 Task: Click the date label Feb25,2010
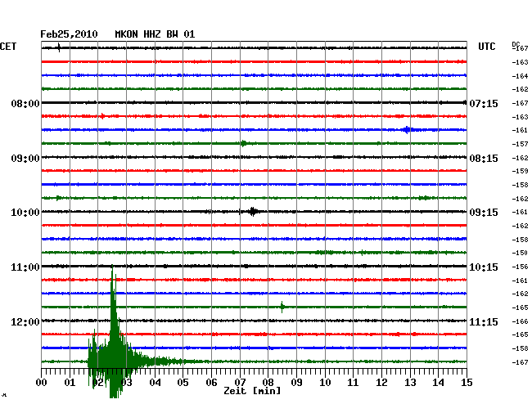pyautogui.click(x=69, y=34)
